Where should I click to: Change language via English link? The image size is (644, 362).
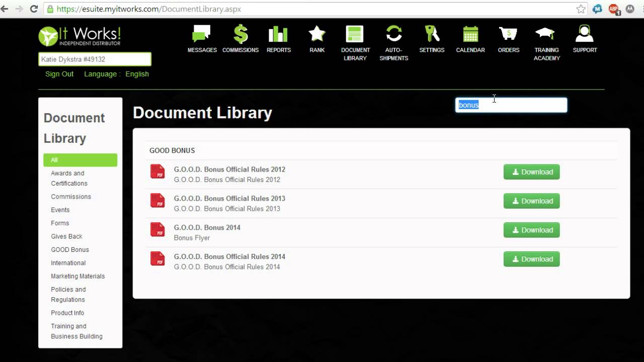137,74
